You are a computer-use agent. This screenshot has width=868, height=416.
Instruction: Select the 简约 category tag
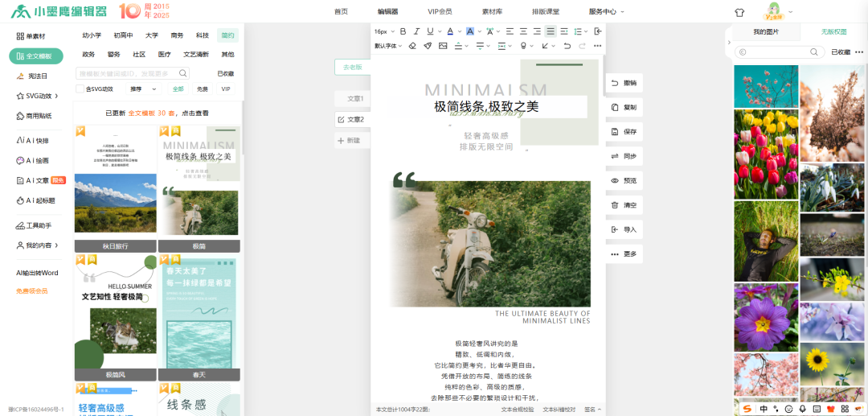(x=227, y=35)
